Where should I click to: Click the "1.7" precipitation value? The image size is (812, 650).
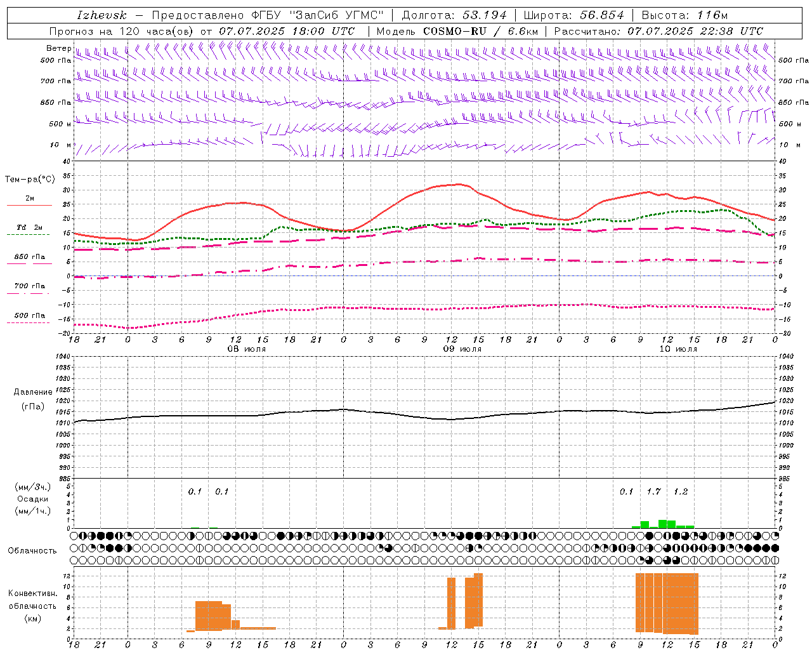point(653,491)
